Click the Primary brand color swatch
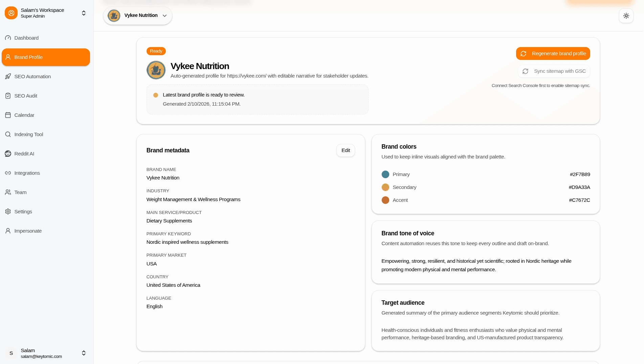The image size is (644, 364). pyautogui.click(x=385, y=174)
